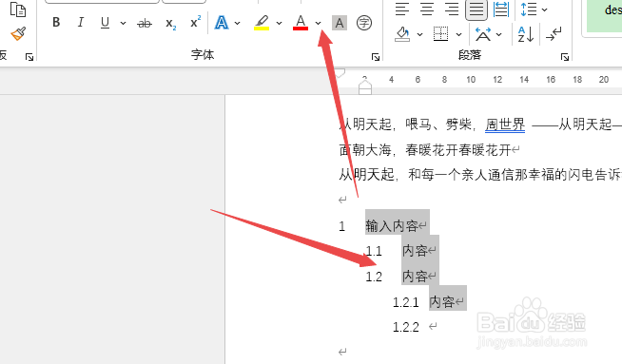Open the Clipboard dialog launcher
This screenshot has width=622, height=364.
[29, 57]
